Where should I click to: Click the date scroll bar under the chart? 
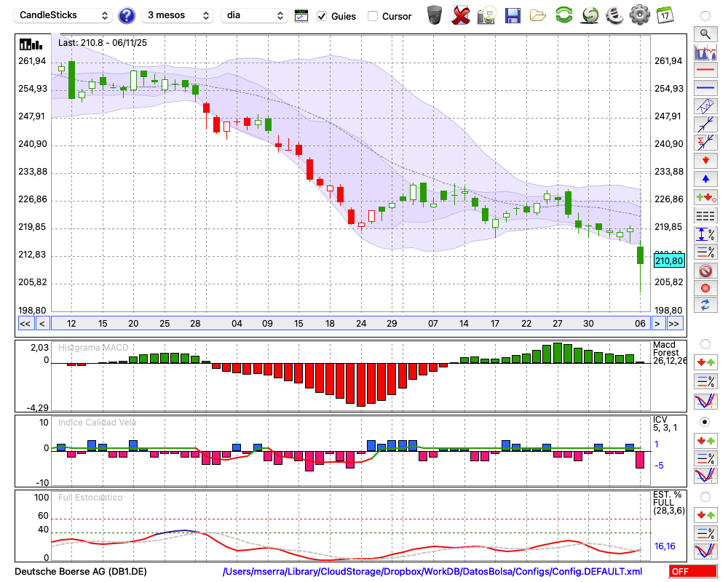(349, 323)
